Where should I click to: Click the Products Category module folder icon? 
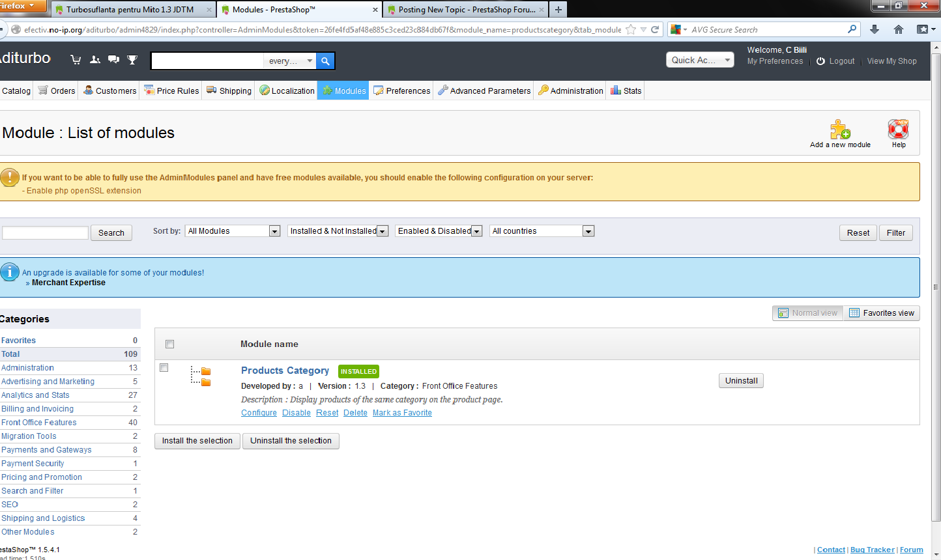point(201,376)
